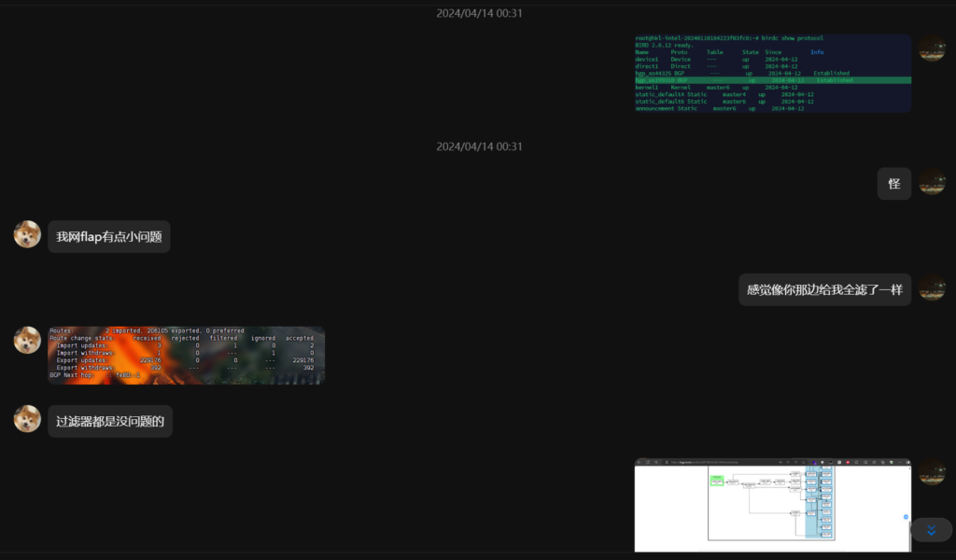Select the '感觉像你那边给我全滤了一样' message bubble
The height and width of the screenshot is (560, 956).
click(x=825, y=289)
